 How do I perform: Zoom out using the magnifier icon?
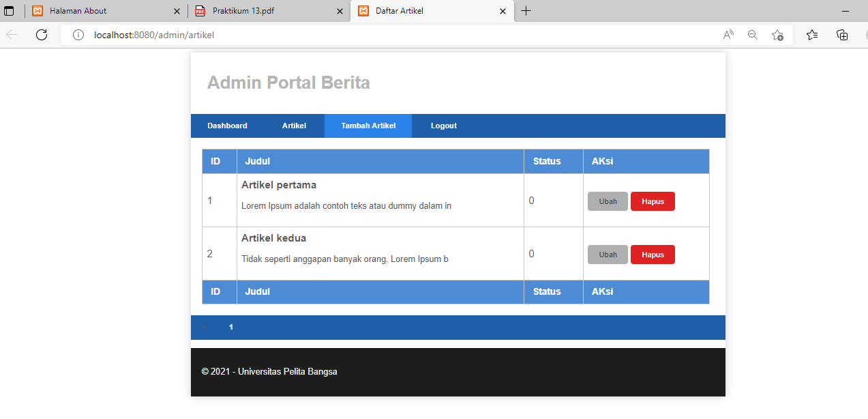(x=752, y=34)
